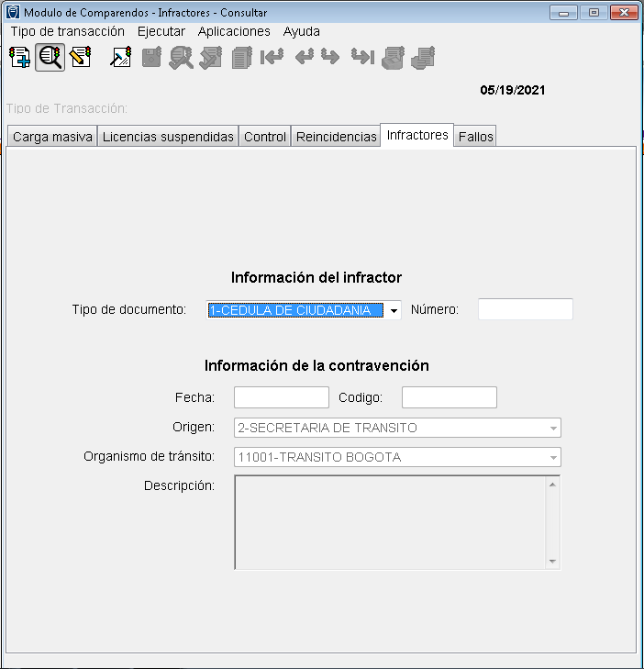Click the Fecha input field
Viewport: 644px width, 669px height.
tap(281, 397)
